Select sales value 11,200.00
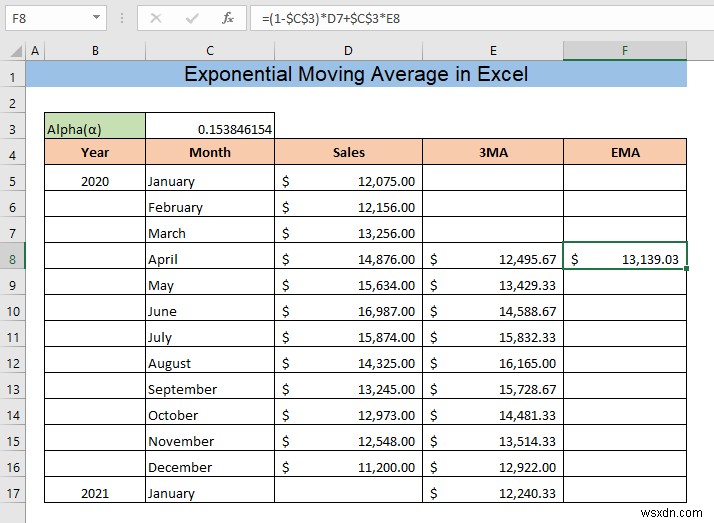Image resolution: width=714 pixels, height=523 pixels. coord(349,463)
